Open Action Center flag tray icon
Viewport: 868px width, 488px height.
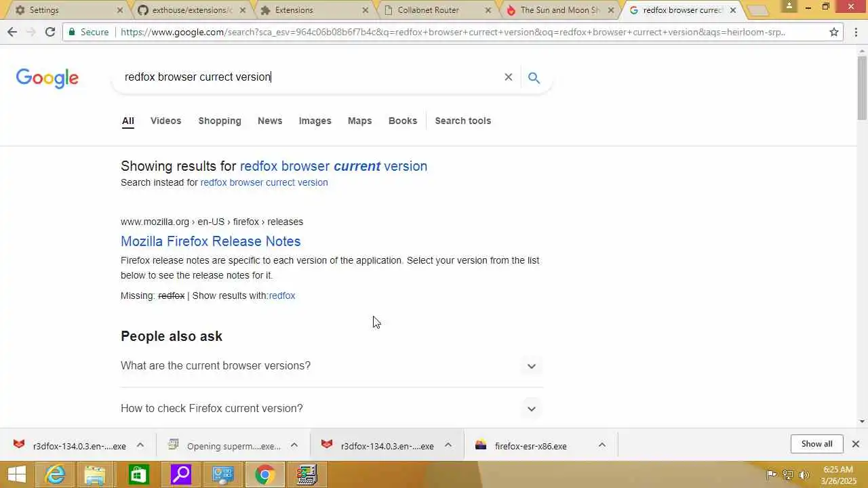(x=771, y=474)
